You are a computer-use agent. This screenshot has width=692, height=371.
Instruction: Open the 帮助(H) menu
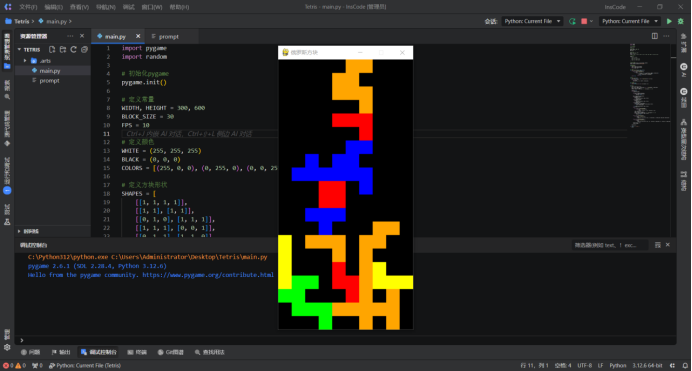point(179,7)
